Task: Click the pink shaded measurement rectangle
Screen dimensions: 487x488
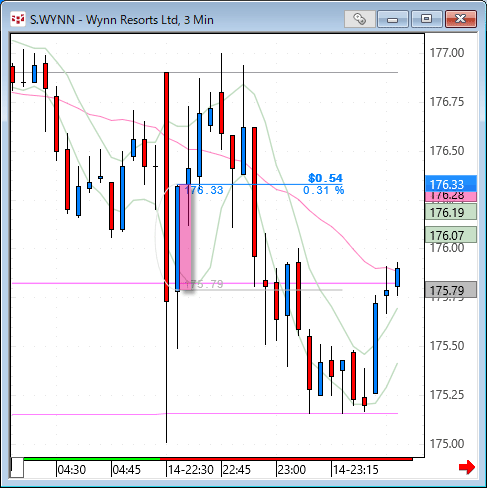Action: pyautogui.click(x=185, y=237)
